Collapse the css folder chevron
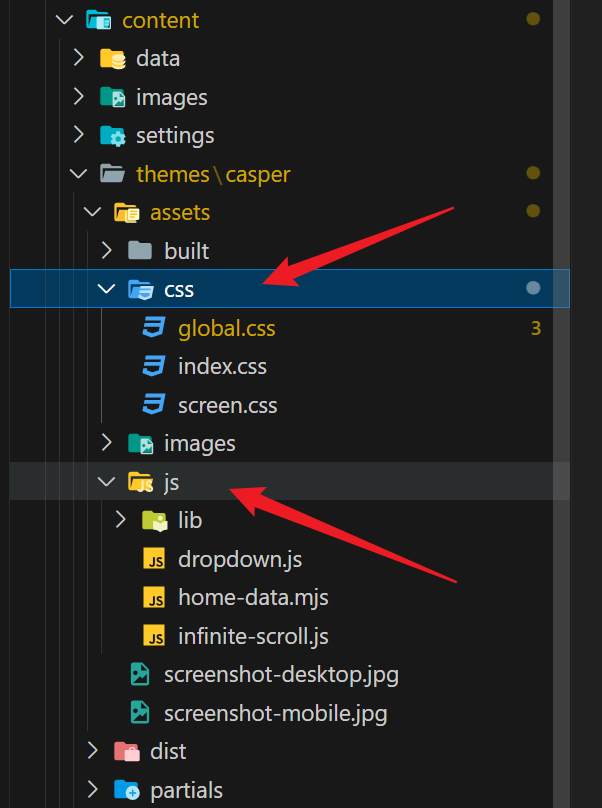The height and width of the screenshot is (808, 602). point(106,290)
